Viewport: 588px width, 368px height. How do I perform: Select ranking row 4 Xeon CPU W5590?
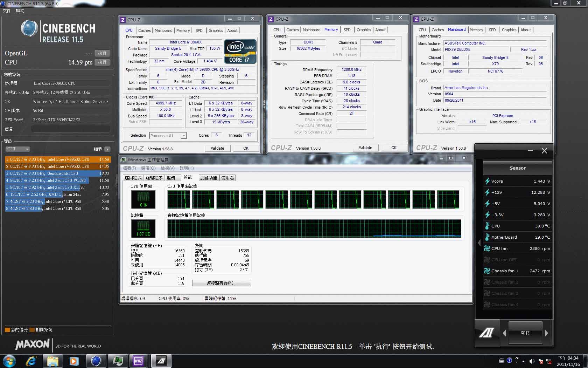(x=57, y=180)
